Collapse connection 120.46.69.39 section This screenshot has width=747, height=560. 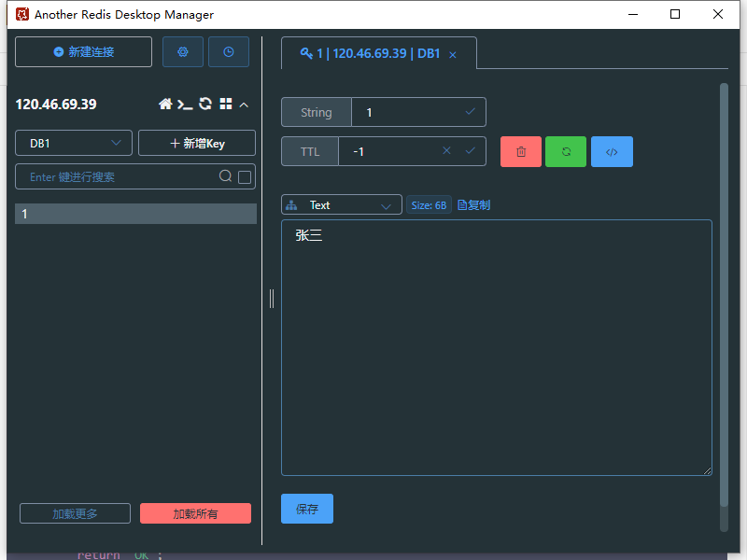[244, 105]
